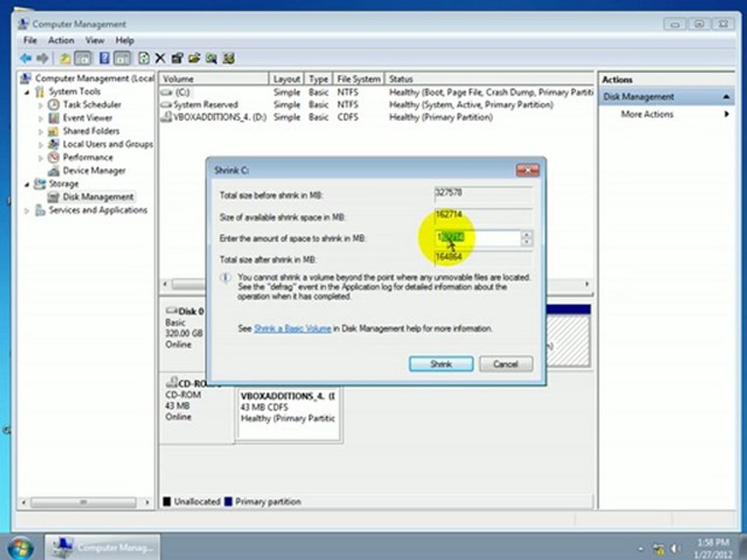Click the volume speaker tray icon
This screenshot has height=560, width=747.
click(x=675, y=549)
